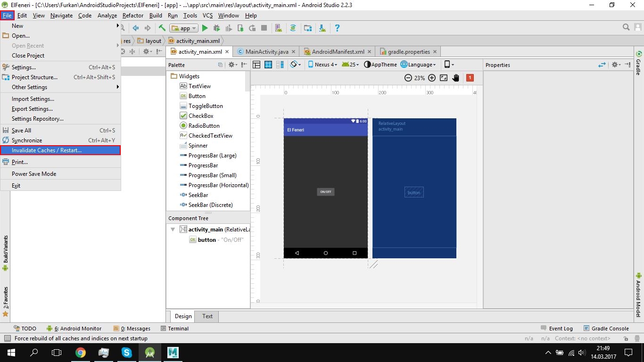Click the ON/OFF button in design preview
This screenshot has height=362, width=644.
(326, 192)
